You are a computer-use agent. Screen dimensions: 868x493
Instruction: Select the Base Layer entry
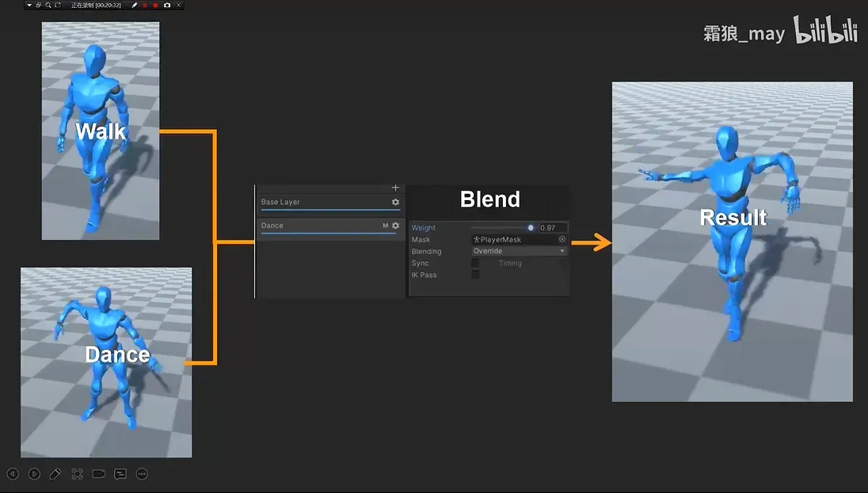[x=317, y=203]
